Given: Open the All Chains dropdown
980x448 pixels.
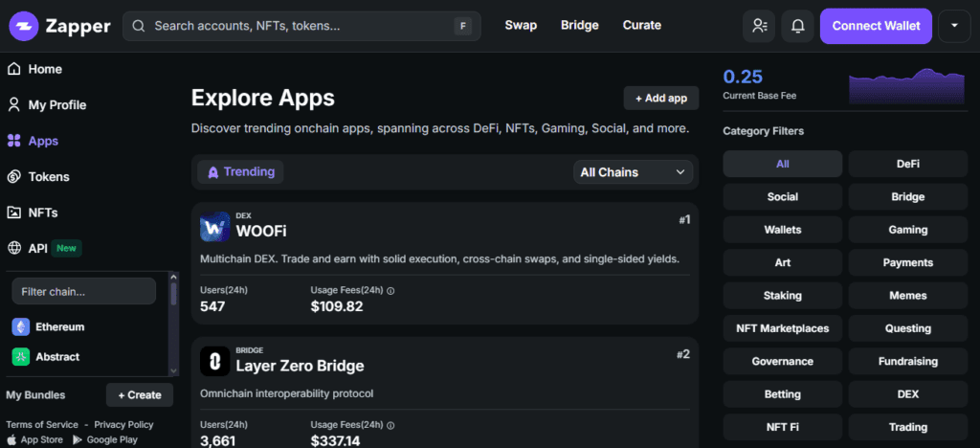Looking at the screenshot, I should point(634,172).
